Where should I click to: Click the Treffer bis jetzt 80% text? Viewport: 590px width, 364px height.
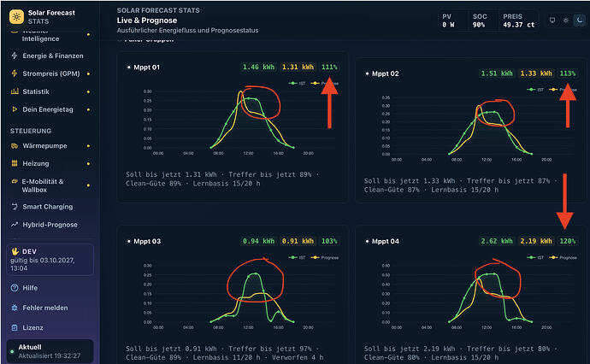[x=508, y=349]
